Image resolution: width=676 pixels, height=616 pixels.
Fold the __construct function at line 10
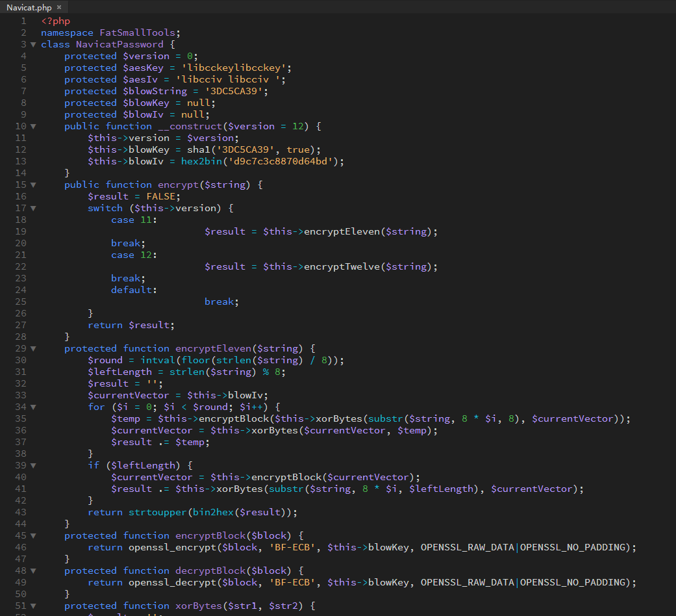pyautogui.click(x=33, y=126)
